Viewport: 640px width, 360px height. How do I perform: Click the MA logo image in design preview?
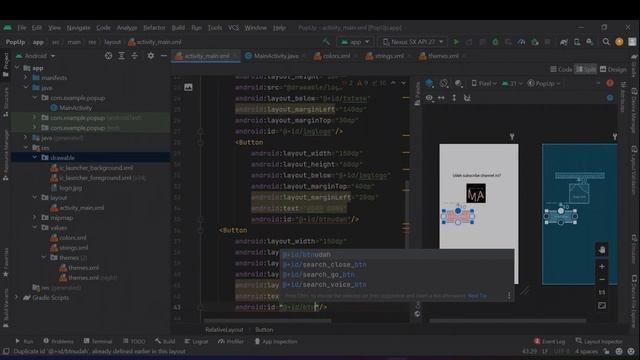(476, 193)
